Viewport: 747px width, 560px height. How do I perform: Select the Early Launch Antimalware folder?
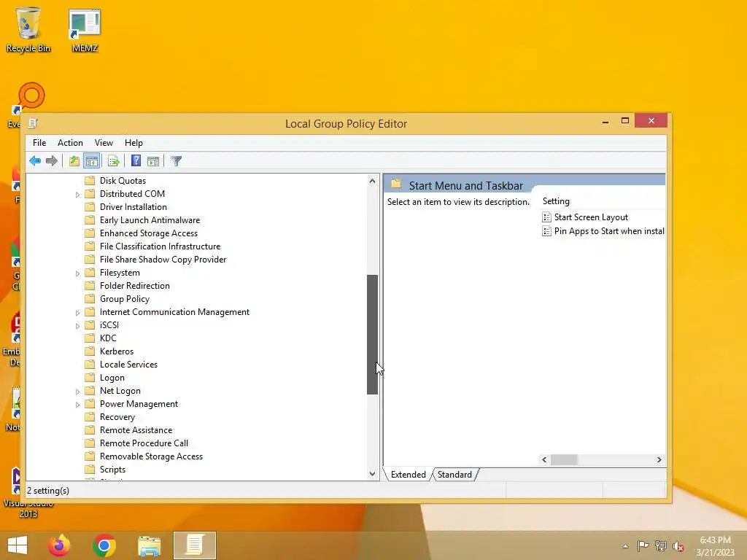click(x=150, y=220)
